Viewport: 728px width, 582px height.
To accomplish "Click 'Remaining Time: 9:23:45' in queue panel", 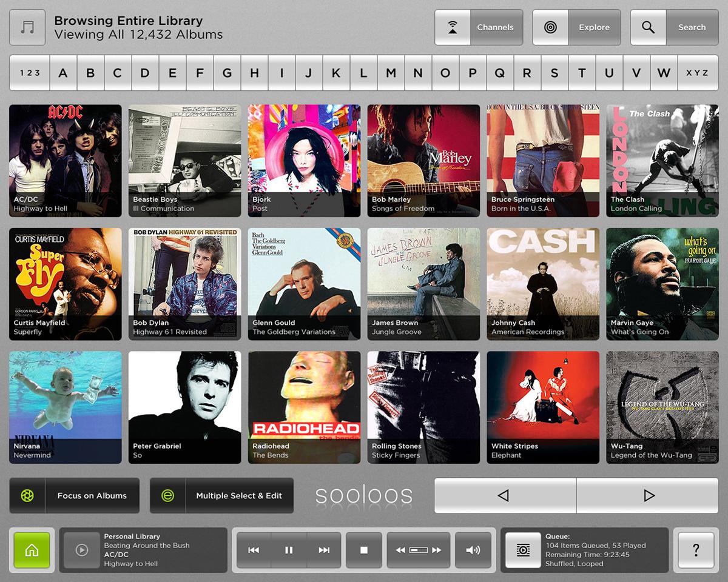I will click(x=587, y=555).
